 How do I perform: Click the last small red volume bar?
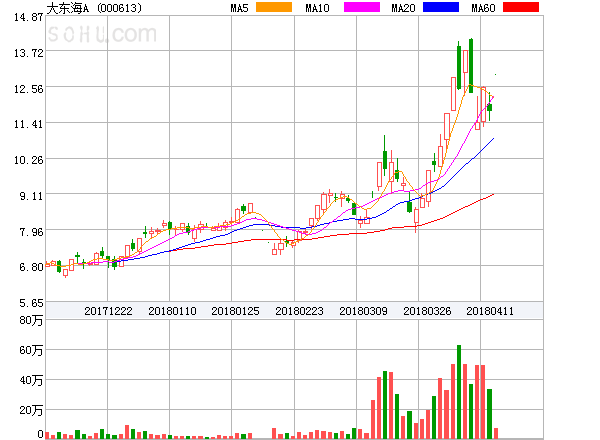496,433
